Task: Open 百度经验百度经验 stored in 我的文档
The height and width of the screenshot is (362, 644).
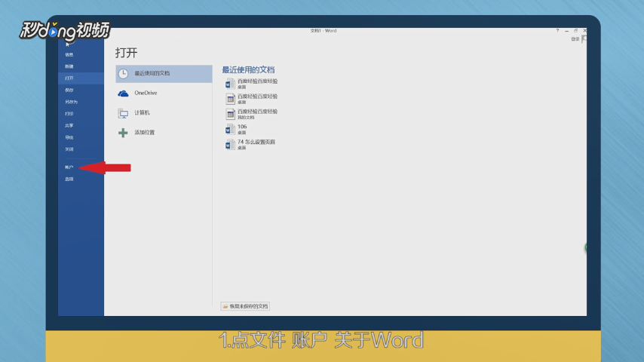Action: coord(251,114)
